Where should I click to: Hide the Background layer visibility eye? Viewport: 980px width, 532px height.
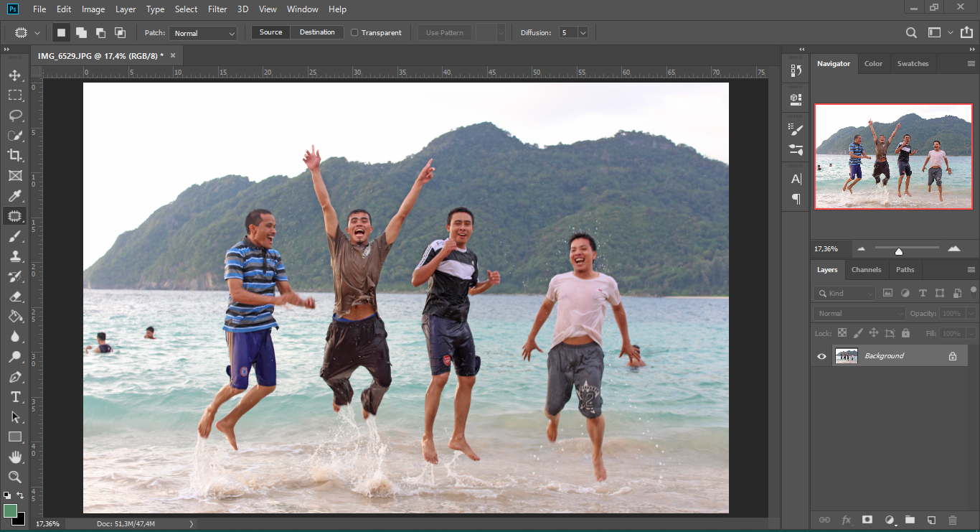coord(822,356)
